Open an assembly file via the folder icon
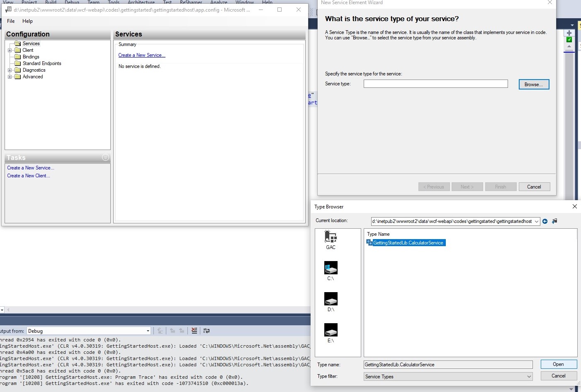 554,221
